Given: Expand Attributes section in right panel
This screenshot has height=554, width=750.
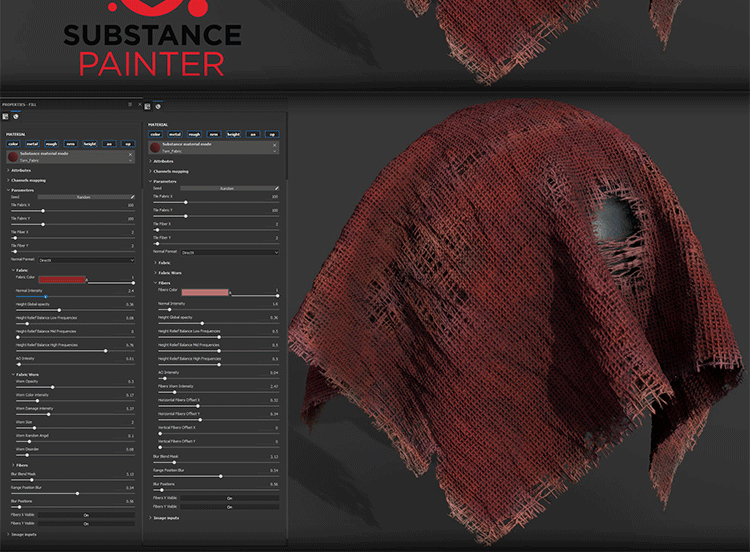Looking at the screenshot, I should click(x=161, y=161).
